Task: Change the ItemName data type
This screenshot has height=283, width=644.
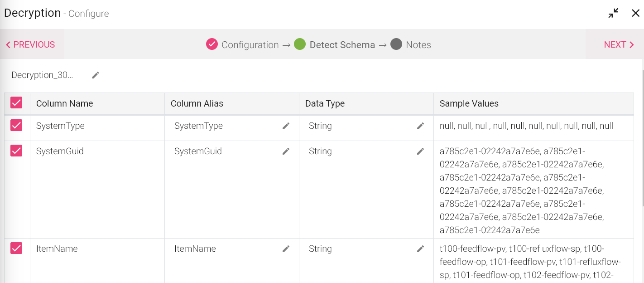Action: point(420,249)
